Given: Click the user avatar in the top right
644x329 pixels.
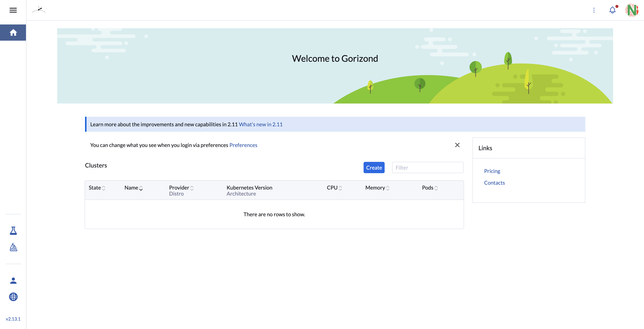Looking at the screenshot, I should point(632,10).
